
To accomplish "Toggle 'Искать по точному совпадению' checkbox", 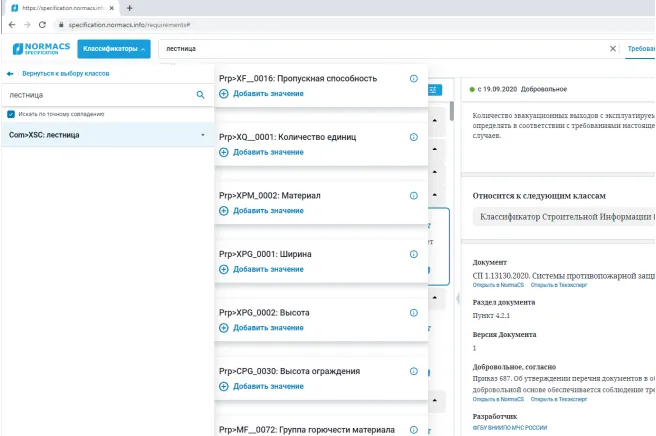I will click(x=11, y=114).
